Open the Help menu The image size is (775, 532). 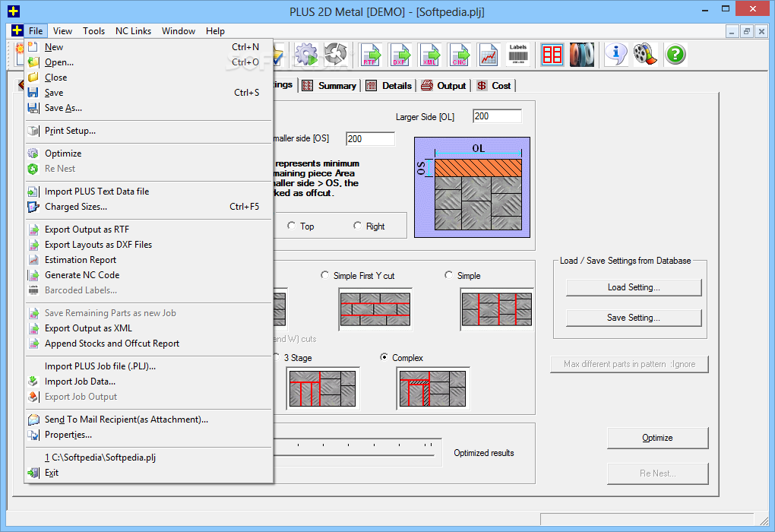click(215, 30)
